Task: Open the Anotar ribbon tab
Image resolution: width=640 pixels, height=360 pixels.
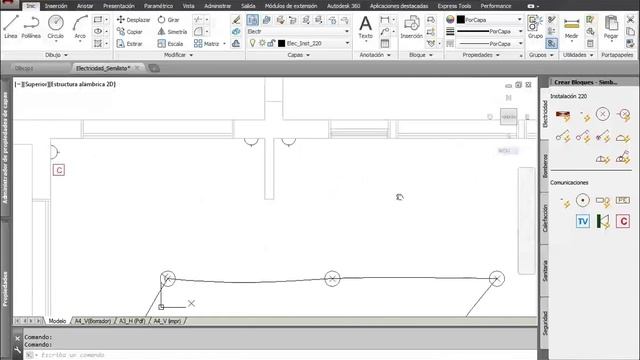Action: coord(85,6)
